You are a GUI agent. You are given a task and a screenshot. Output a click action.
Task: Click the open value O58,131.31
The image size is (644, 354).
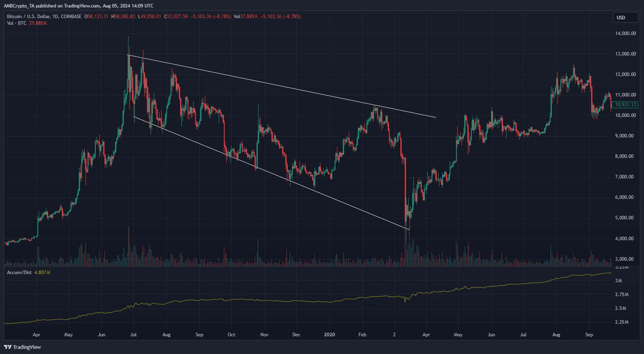(x=97, y=17)
